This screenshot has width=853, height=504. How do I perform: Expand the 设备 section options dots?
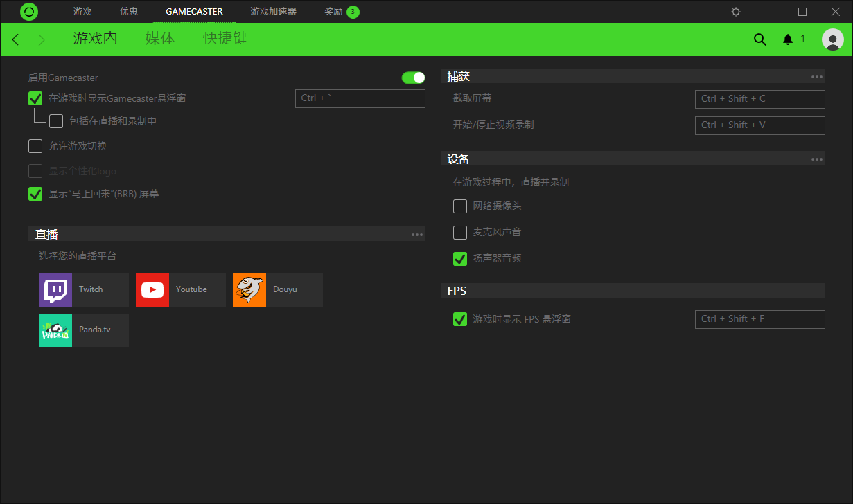pos(817,159)
